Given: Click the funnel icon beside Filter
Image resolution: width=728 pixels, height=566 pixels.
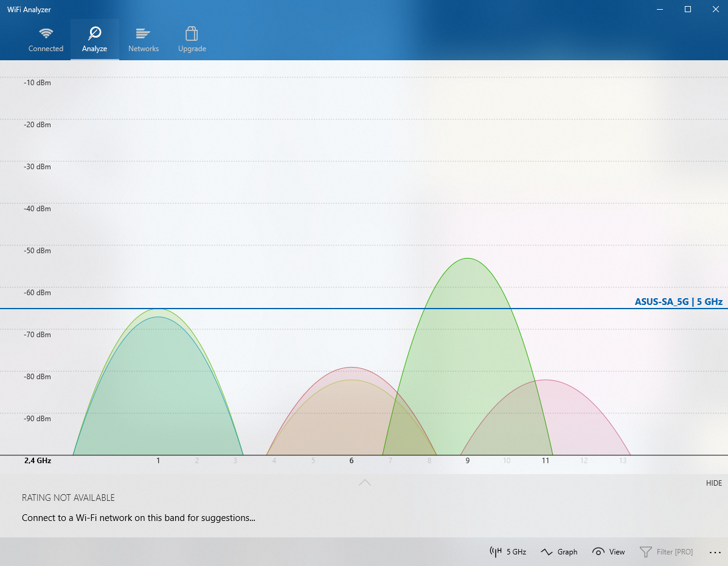Looking at the screenshot, I should 646,551.
